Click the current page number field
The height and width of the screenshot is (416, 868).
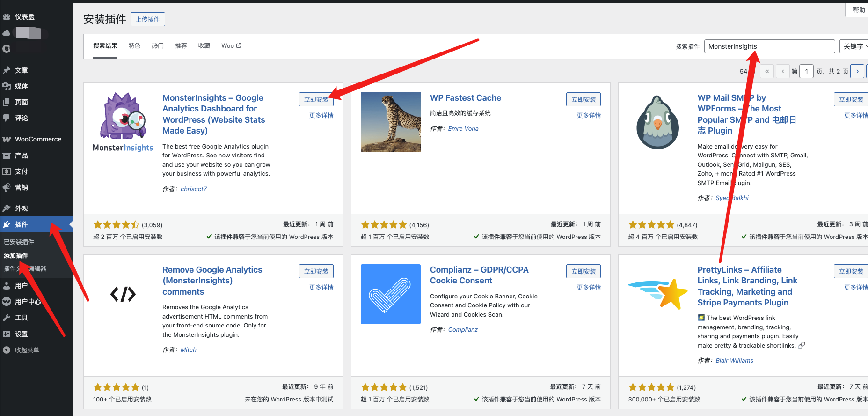(806, 71)
